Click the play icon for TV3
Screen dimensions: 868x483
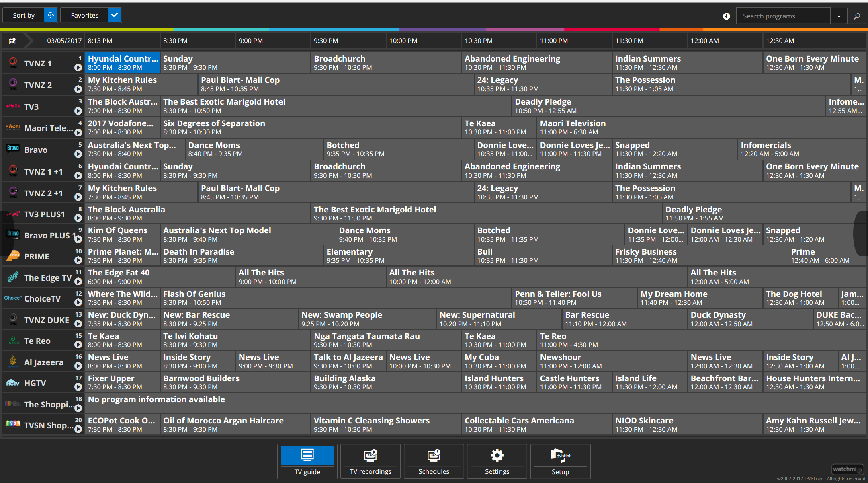click(78, 111)
